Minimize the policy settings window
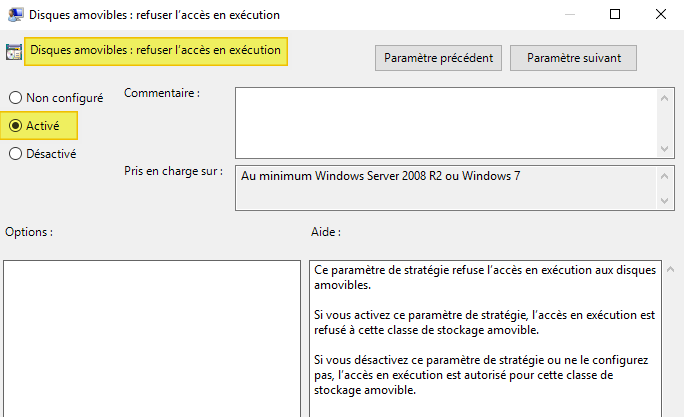Screen dimensions: 684x417 568,15
